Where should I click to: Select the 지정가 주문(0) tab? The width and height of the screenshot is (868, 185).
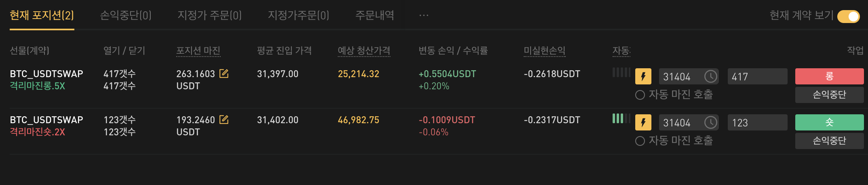tap(210, 15)
